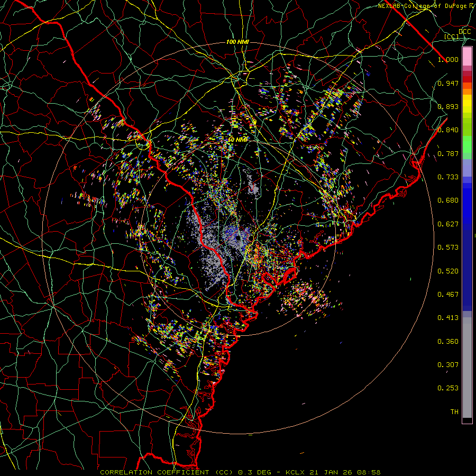Screen dimensions: 476x476
Task: Click the gray lower segment of the color bar
Action: click(467, 368)
